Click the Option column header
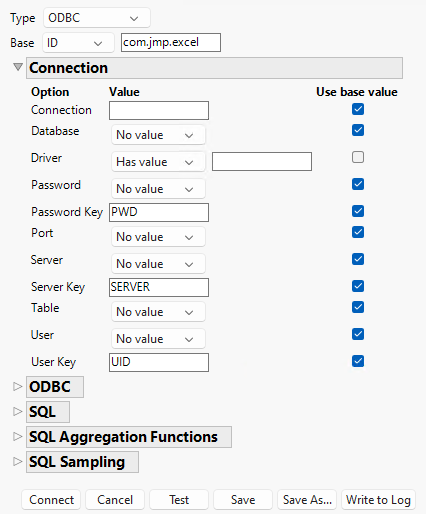The height and width of the screenshot is (514, 426). 50,92
